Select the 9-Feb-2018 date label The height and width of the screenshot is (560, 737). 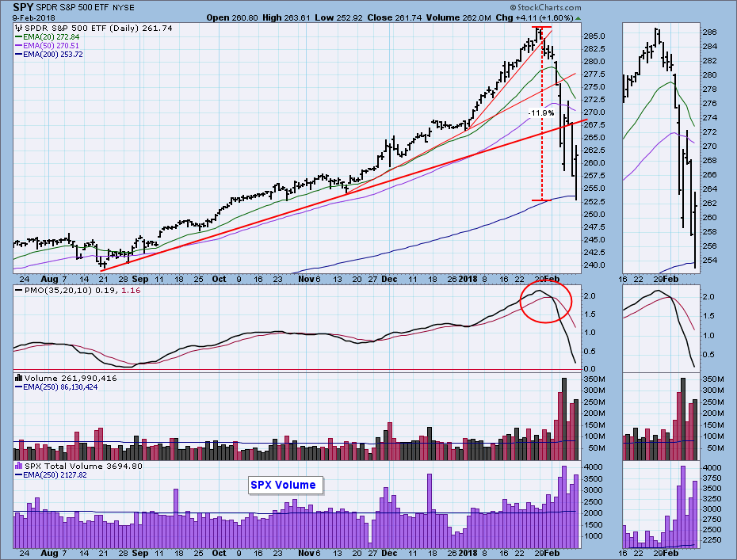click(34, 18)
